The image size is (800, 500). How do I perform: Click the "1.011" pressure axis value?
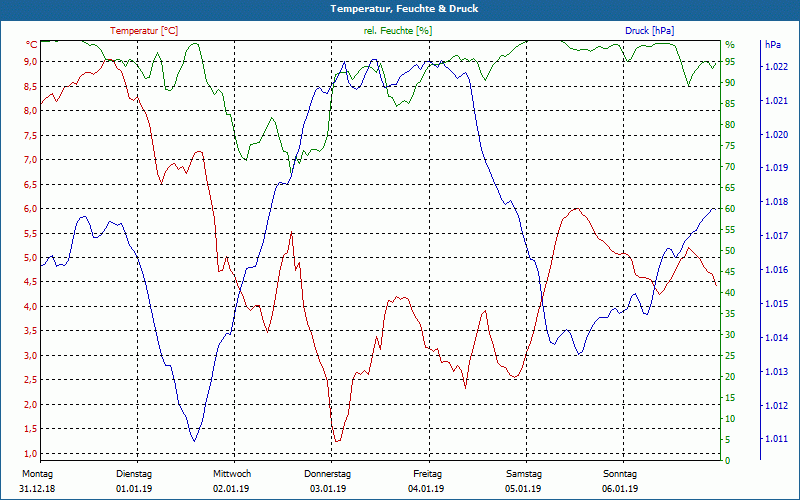[775, 439]
